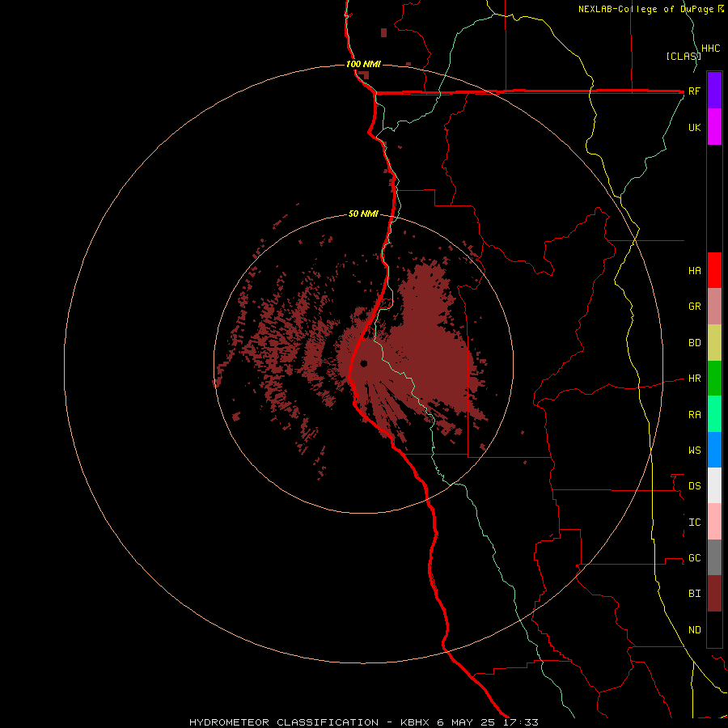Screen dimensions: 728x728
Task: Click the HA label beside the legend
Action: coord(694,270)
